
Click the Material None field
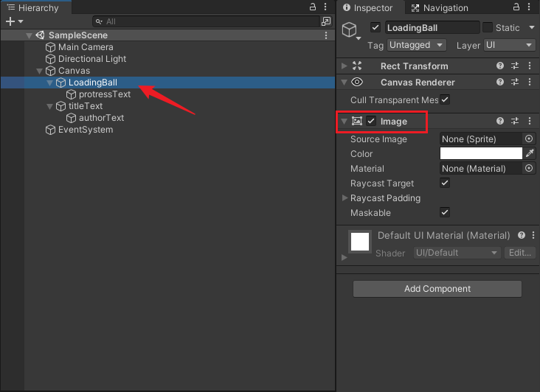(481, 169)
